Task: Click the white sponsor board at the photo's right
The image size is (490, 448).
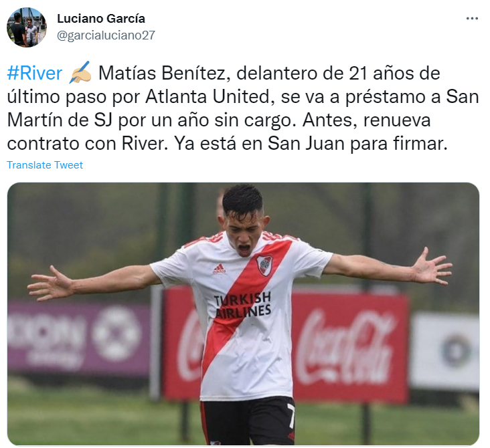Action: pyautogui.click(x=444, y=350)
